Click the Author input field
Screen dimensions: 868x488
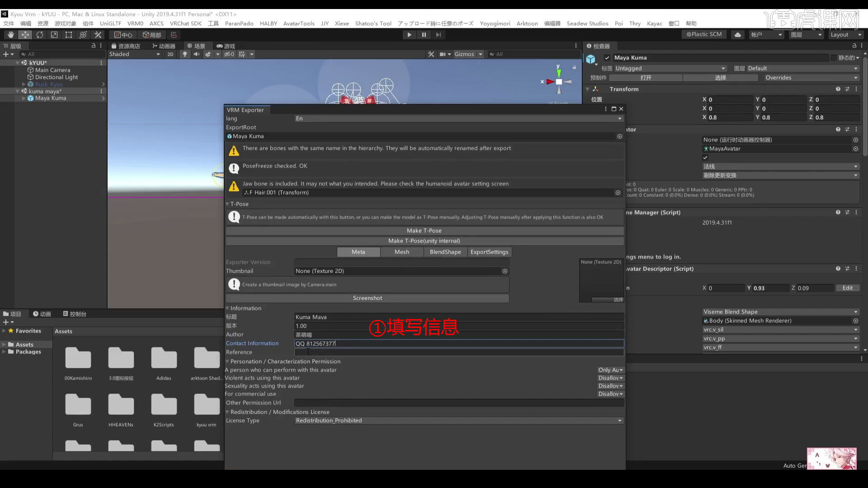458,334
